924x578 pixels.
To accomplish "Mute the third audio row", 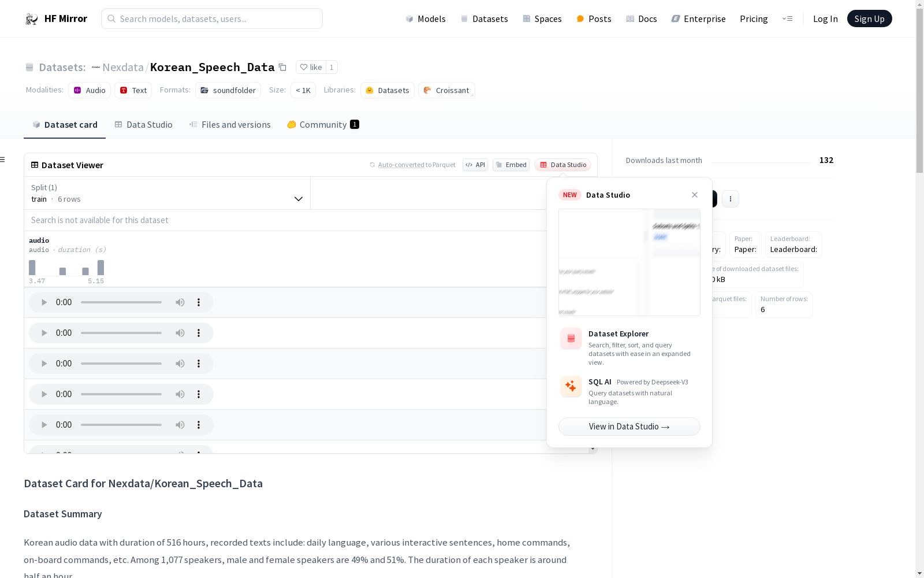I will point(180,364).
